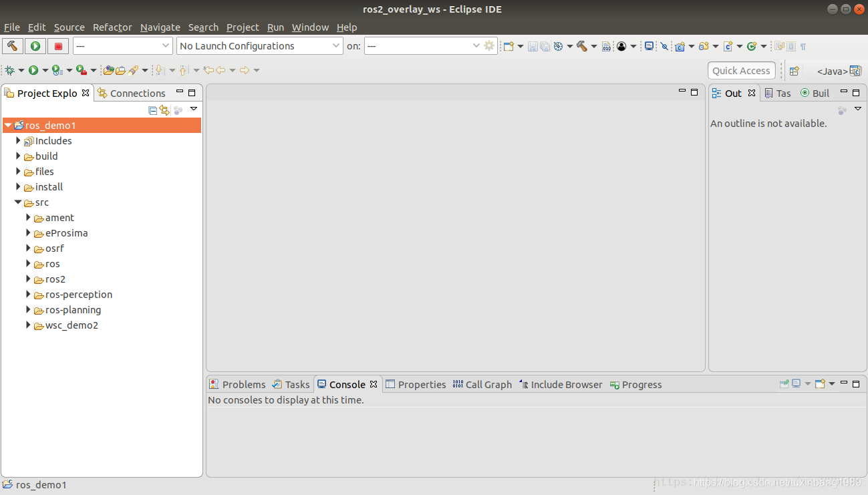
Task: Click the Display Selected Console icon
Action: click(x=797, y=383)
